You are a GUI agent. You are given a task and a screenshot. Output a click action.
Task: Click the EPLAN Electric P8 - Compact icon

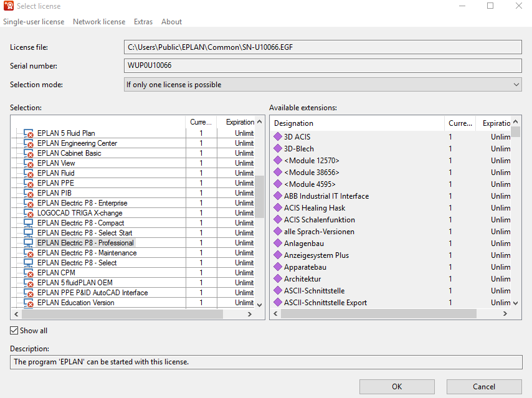tap(29, 223)
